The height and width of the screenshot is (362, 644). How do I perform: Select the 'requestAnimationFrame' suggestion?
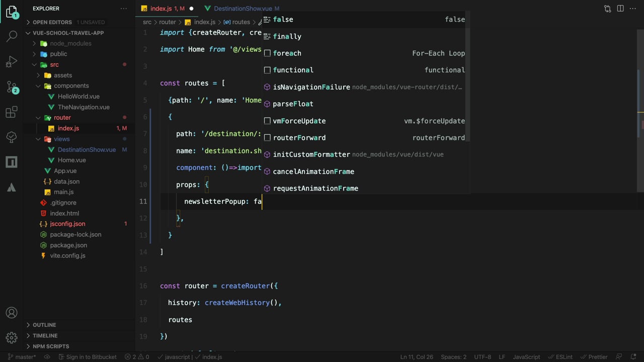pyautogui.click(x=366, y=188)
